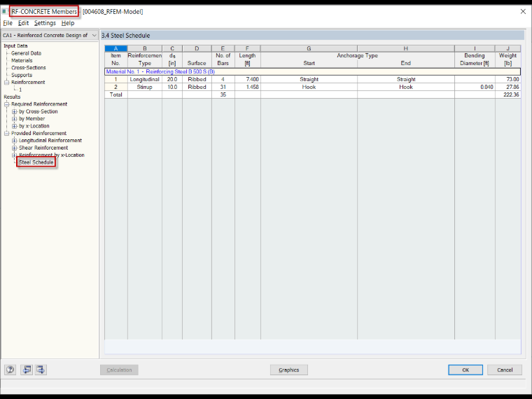Image resolution: width=532 pixels, height=399 pixels.
Task: Expand Reinforcement by x-Location node
Action: coord(14,155)
